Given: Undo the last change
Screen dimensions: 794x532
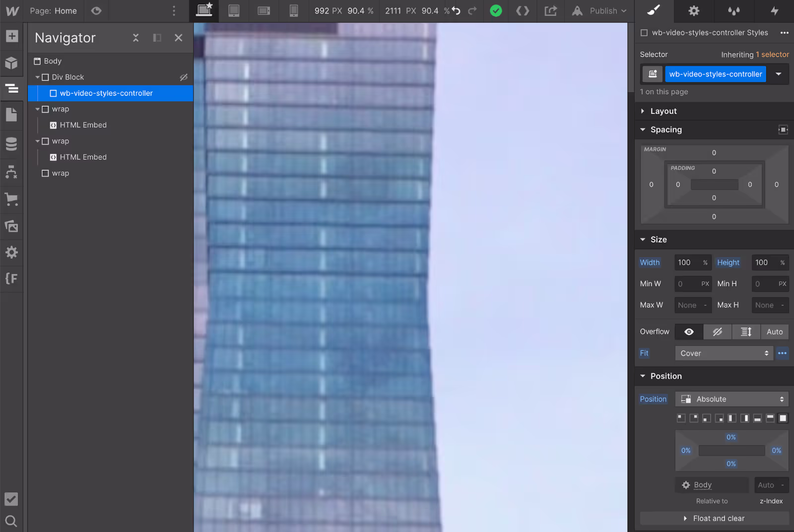Looking at the screenshot, I should coord(456,11).
